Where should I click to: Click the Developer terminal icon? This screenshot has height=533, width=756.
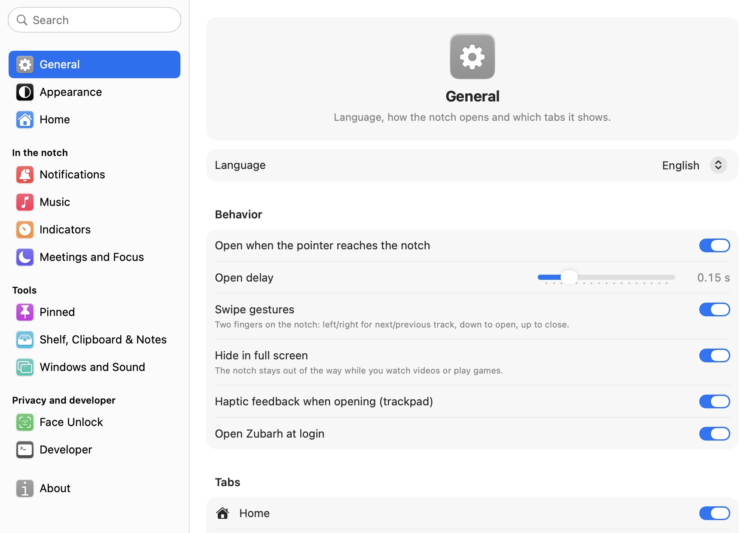pyautogui.click(x=25, y=450)
